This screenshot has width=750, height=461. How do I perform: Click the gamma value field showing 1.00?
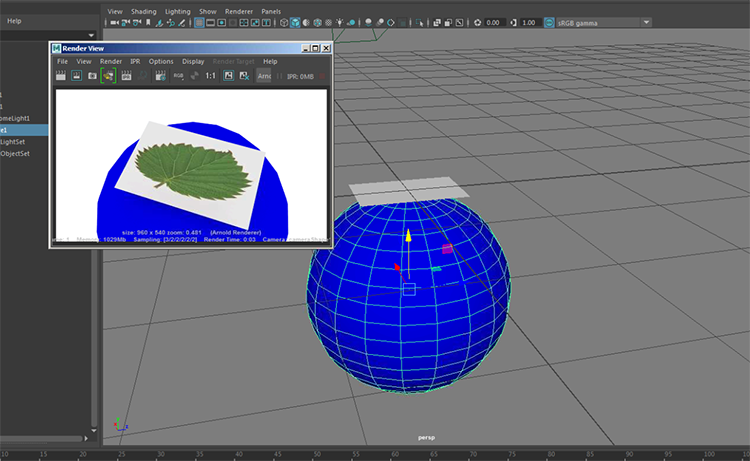529,22
